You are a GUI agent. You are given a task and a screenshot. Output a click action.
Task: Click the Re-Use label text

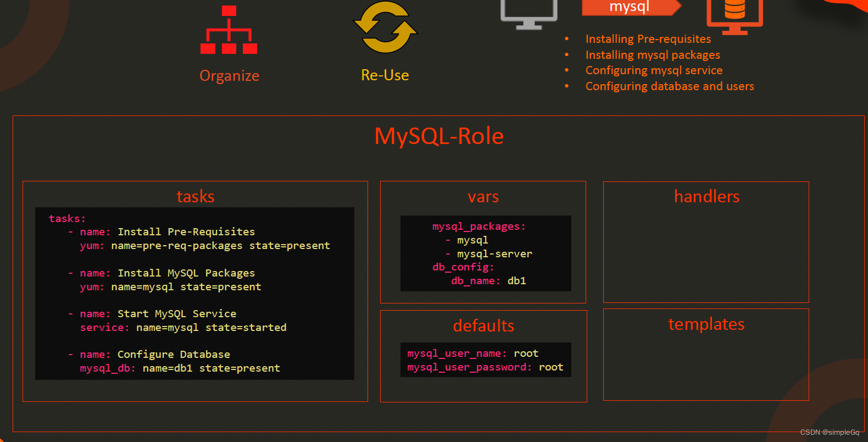385,75
